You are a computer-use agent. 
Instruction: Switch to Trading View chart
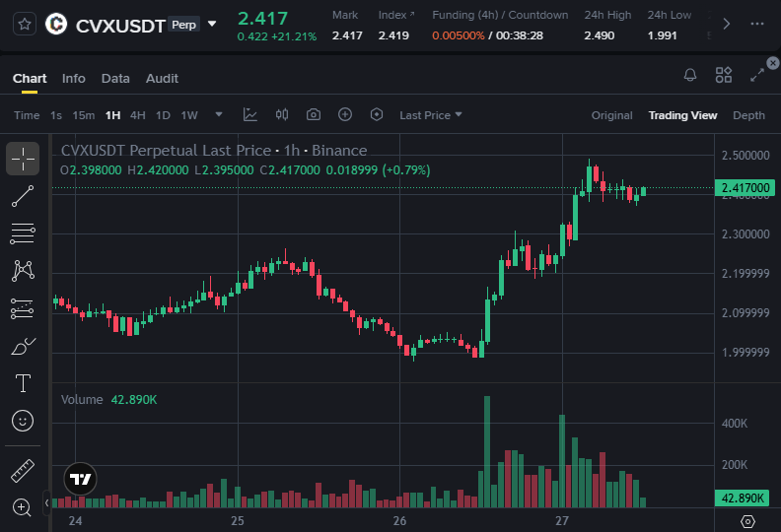682,115
